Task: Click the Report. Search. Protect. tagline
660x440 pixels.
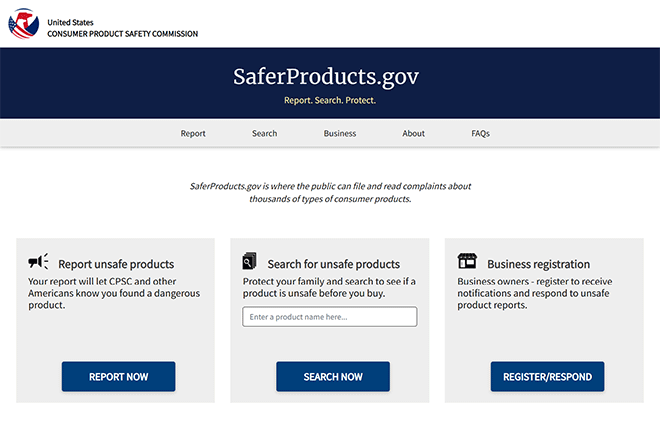Action: coord(330,101)
